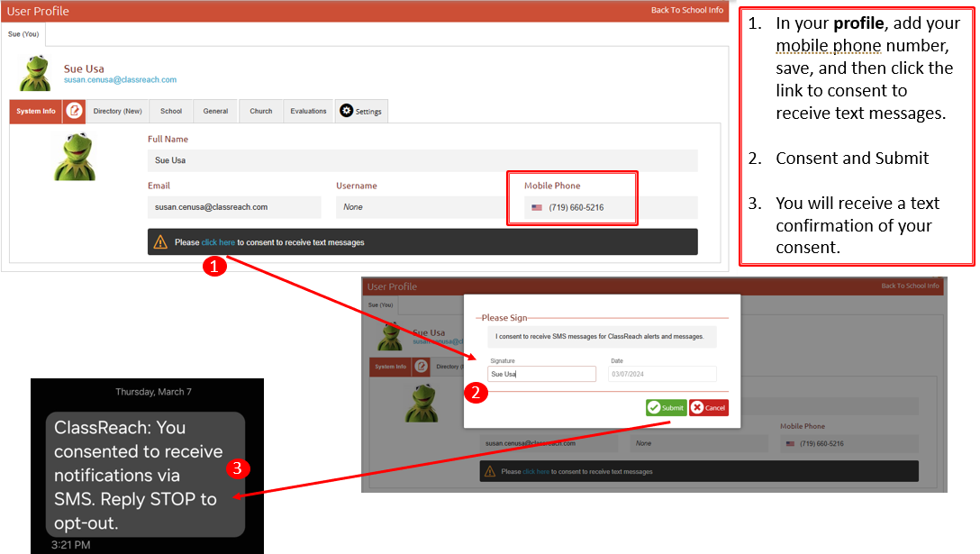
Task: Click the 'Sue Usa' name heading in top profile
Action: coord(84,68)
